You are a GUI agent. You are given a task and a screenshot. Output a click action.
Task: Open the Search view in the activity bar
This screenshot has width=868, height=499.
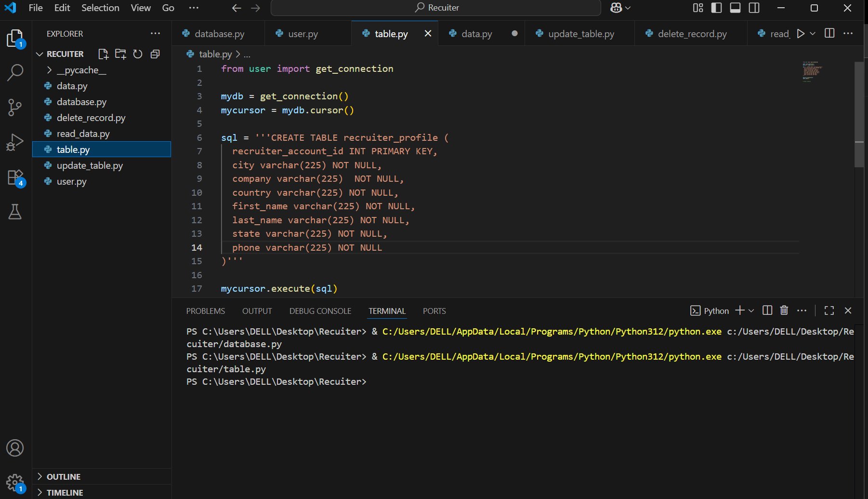point(15,72)
